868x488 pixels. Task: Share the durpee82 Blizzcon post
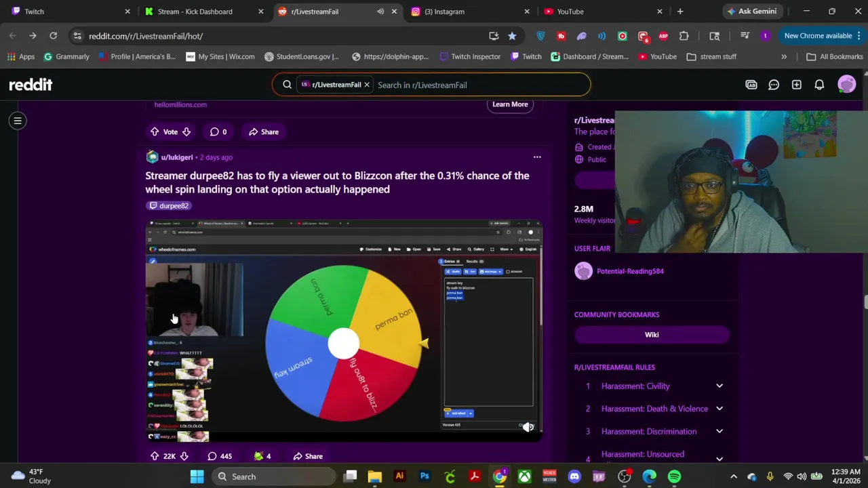click(x=308, y=456)
